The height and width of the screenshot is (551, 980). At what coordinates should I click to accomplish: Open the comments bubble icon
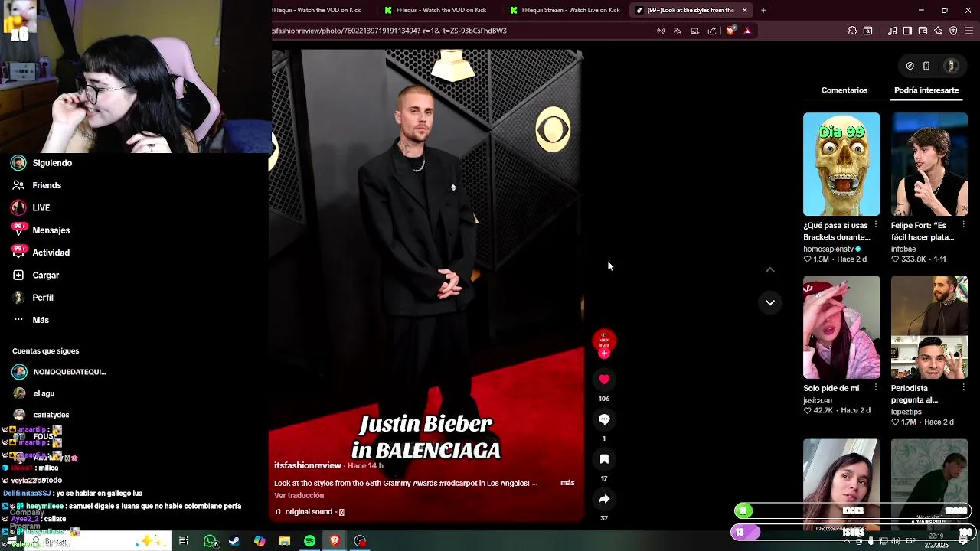tap(604, 419)
